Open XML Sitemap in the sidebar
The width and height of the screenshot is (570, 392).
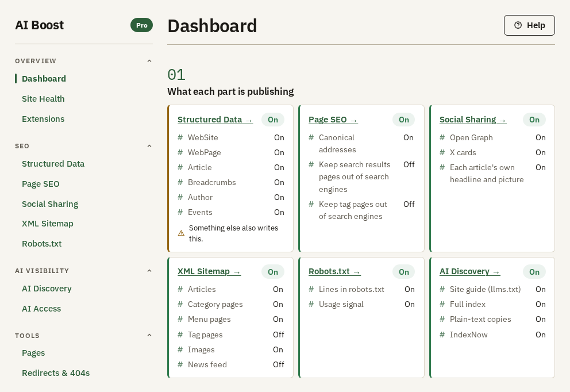[47, 224]
